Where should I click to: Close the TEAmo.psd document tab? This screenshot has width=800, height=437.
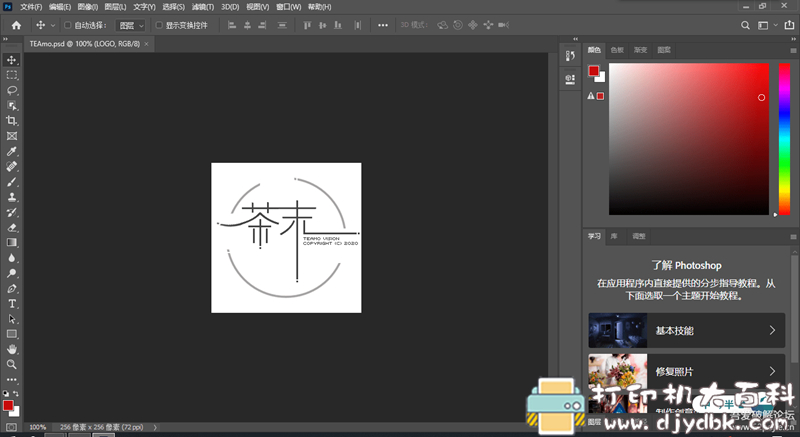coord(146,44)
